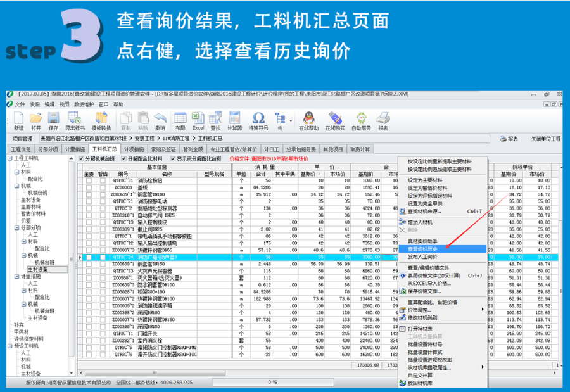The width and height of the screenshot is (570, 392).
Task: Open the 模板转换 tool
Action: coord(100,119)
